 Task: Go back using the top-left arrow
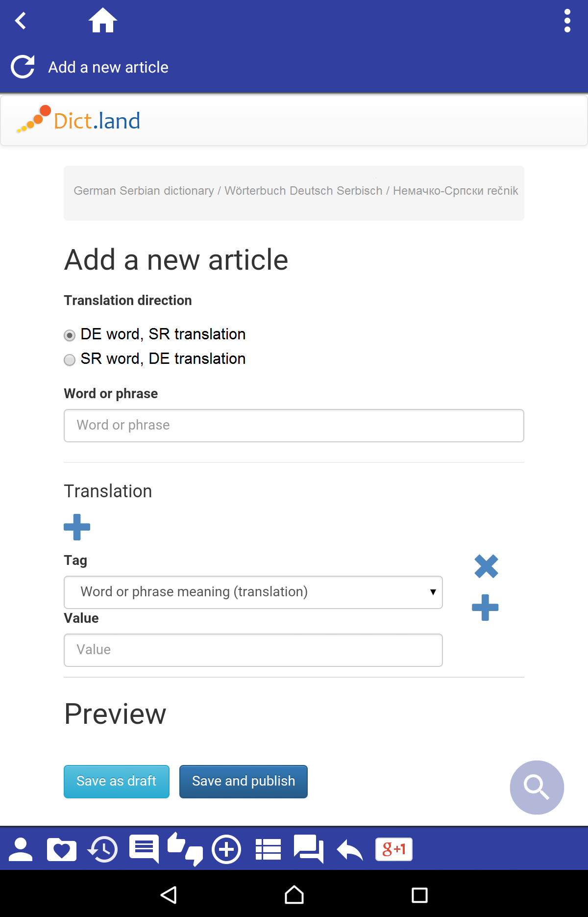(21, 21)
